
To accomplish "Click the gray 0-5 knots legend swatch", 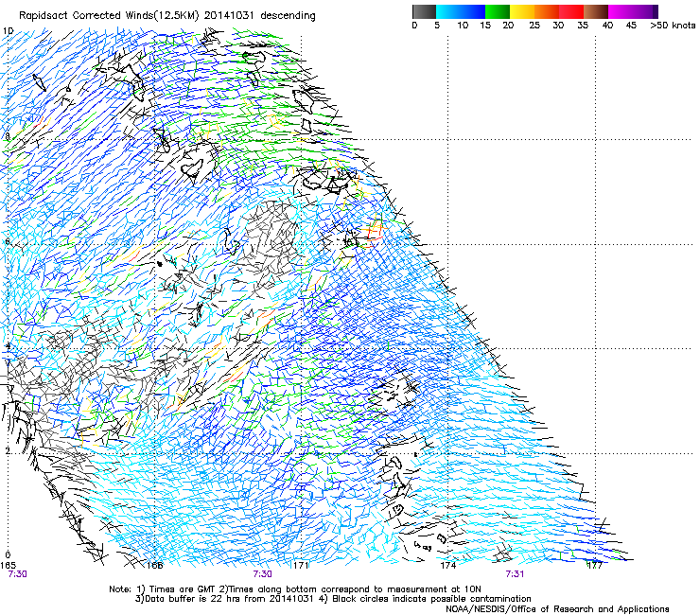I will click(x=424, y=11).
